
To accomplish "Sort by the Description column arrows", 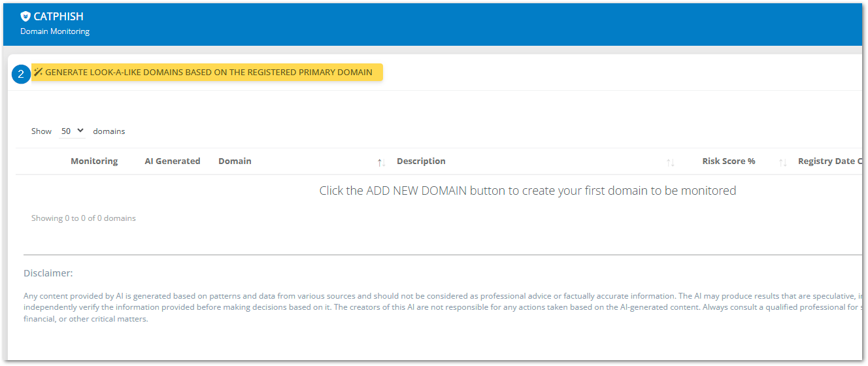I will pyautogui.click(x=671, y=162).
